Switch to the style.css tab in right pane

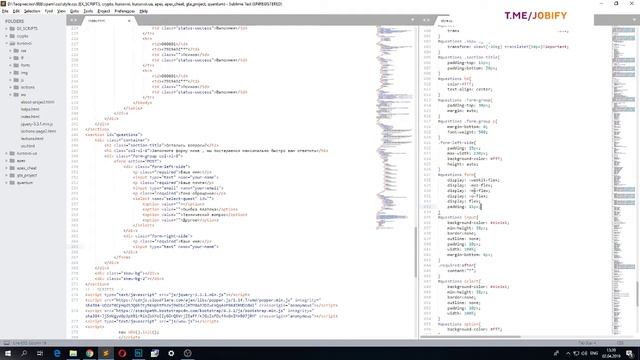tap(447, 20)
